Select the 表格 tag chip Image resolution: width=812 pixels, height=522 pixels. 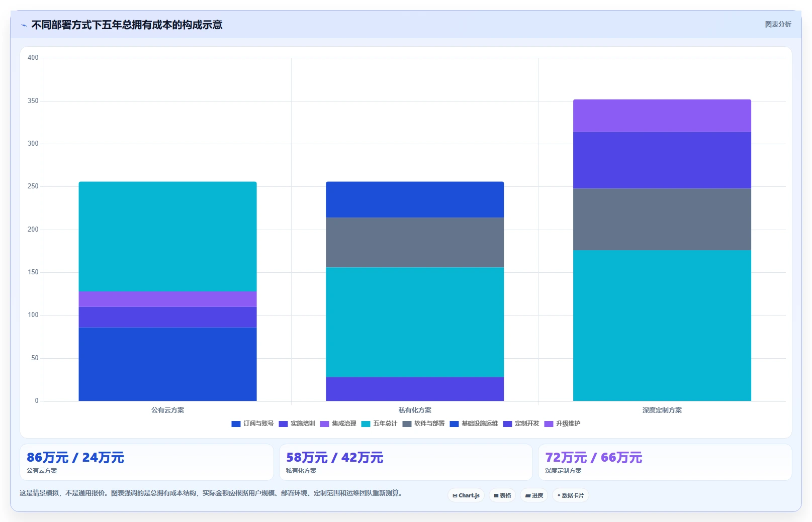click(x=502, y=495)
